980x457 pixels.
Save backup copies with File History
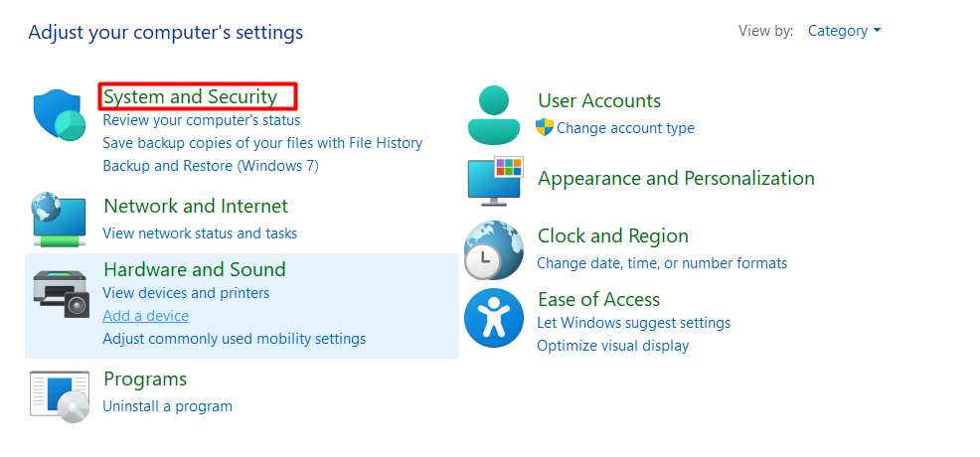coord(262,143)
